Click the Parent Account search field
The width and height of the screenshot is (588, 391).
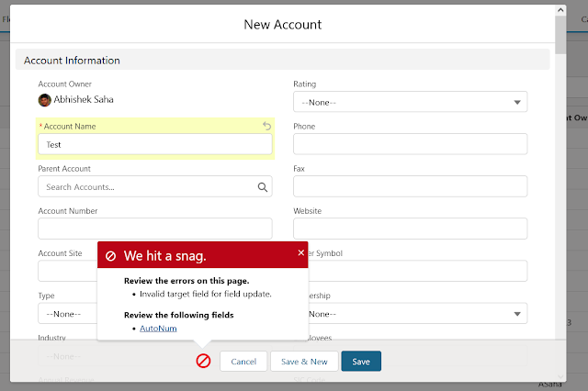tap(155, 186)
